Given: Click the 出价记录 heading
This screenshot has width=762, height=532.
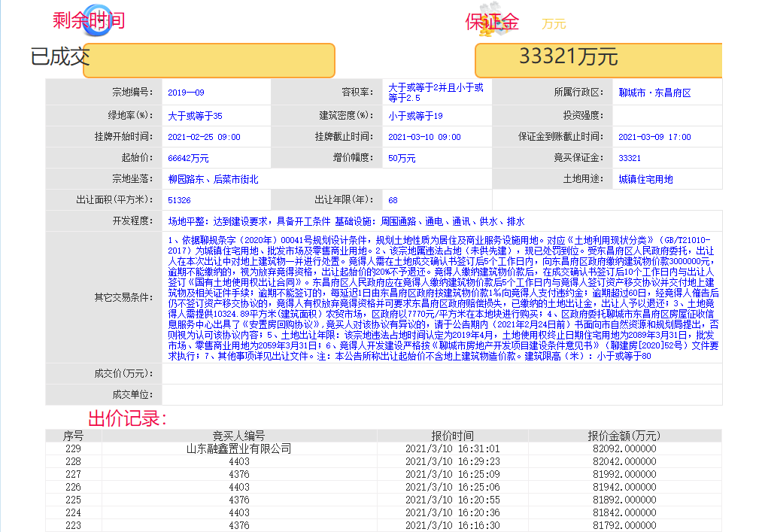Looking at the screenshot, I should click(127, 418).
